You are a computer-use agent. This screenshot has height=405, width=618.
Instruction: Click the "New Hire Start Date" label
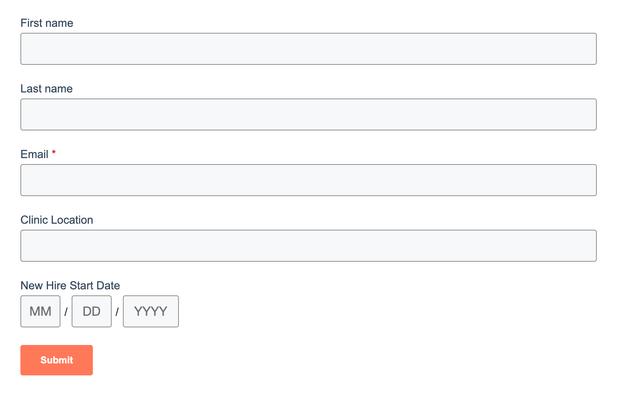70,286
